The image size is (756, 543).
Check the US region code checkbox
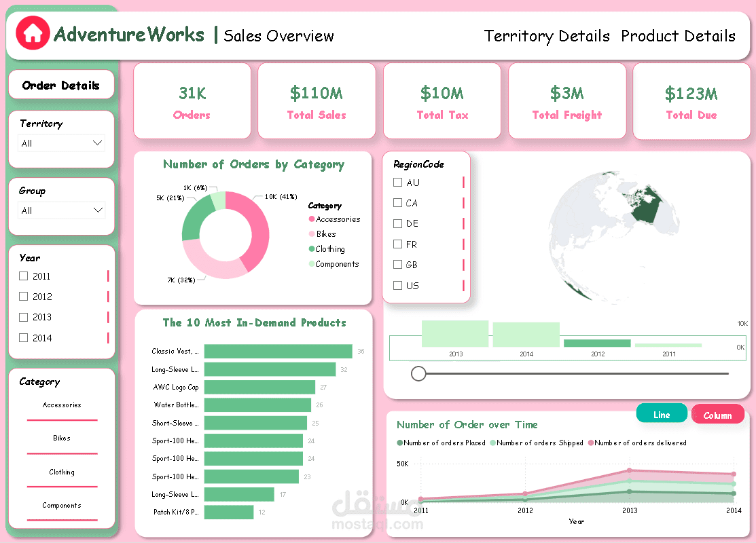[x=398, y=285]
